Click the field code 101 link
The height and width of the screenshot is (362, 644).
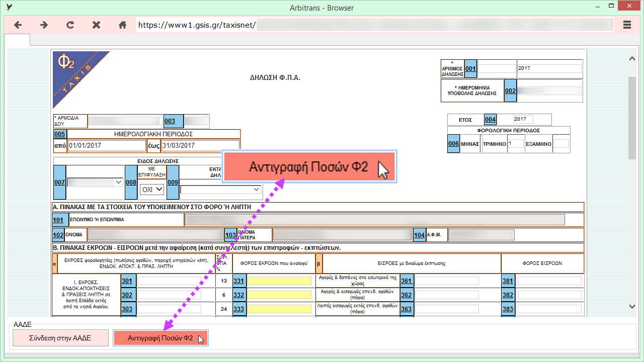click(58, 220)
